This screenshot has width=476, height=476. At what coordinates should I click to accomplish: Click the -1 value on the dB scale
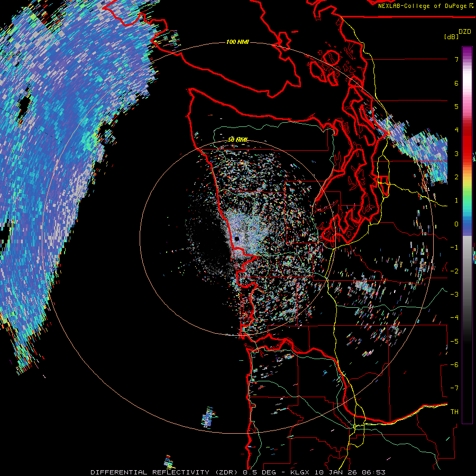[454, 248]
